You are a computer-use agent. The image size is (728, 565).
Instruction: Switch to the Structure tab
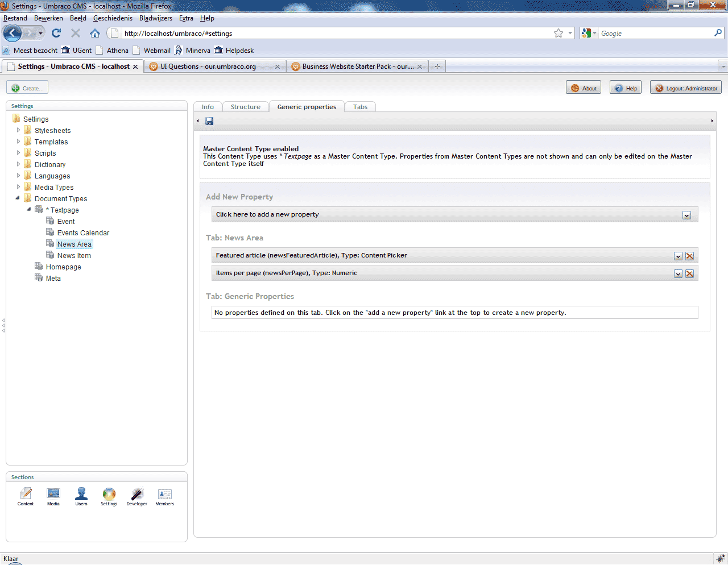tap(245, 107)
